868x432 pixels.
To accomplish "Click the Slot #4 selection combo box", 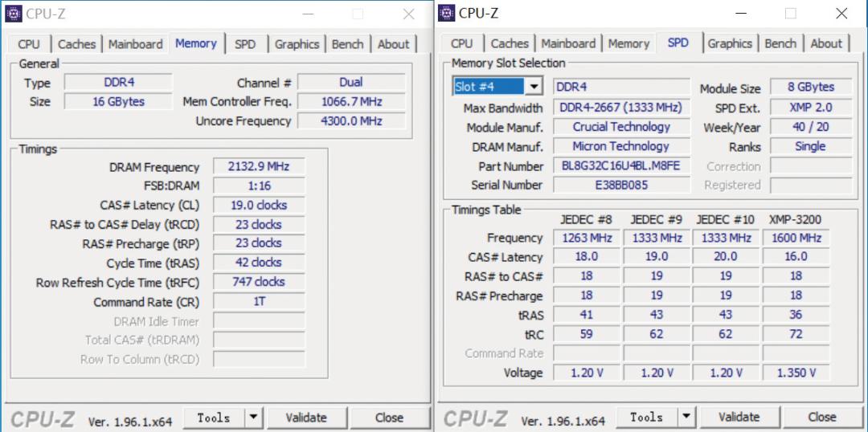I will tap(497, 87).
